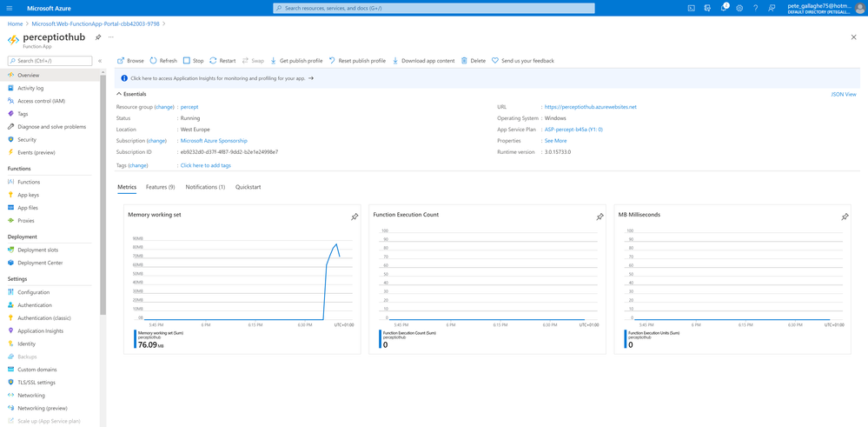Viewport: 868px width, 427px height.
Task: Switch to the Features (9) tab
Action: [x=161, y=187]
